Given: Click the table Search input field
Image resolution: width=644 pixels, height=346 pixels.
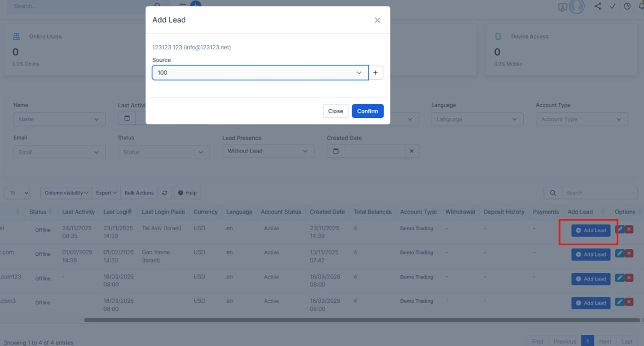Looking at the screenshot, I should [599, 193].
